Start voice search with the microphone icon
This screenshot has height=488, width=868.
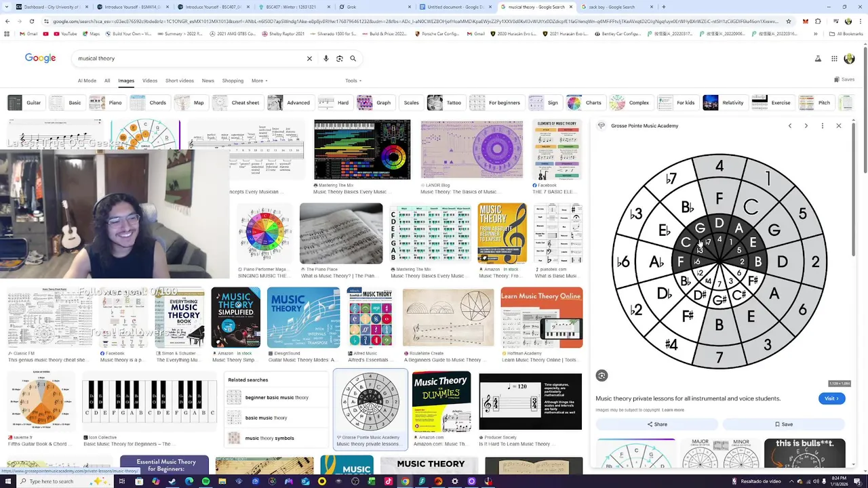coord(326,58)
